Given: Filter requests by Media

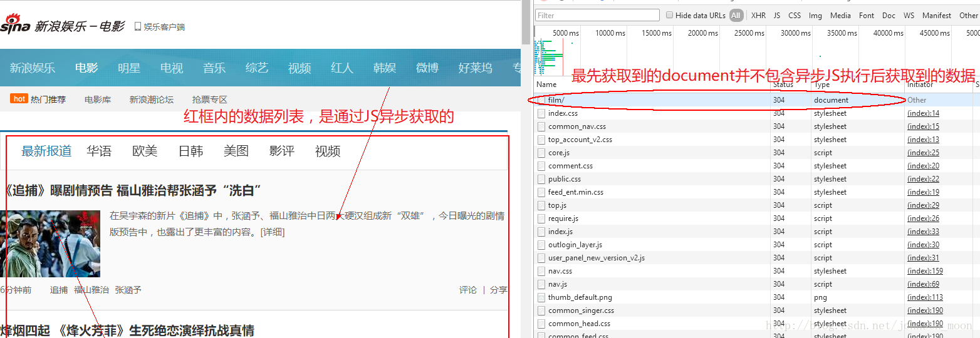Looking at the screenshot, I should (840, 15).
